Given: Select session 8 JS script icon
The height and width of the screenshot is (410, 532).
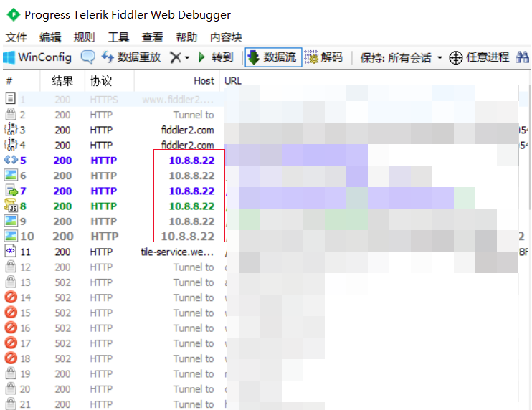Looking at the screenshot, I should [x=11, y=206].
